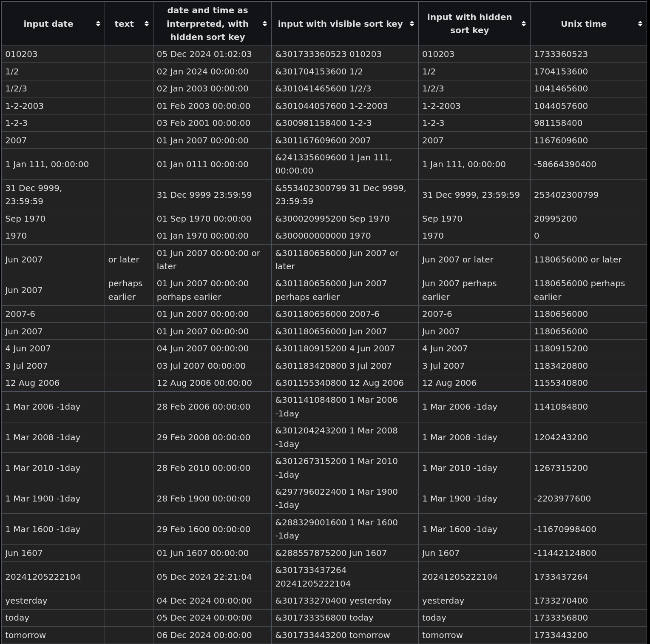Select Unix time cell '253402300799'
The width and height of the screenshot is (650, 644).
tap(588, 195)
